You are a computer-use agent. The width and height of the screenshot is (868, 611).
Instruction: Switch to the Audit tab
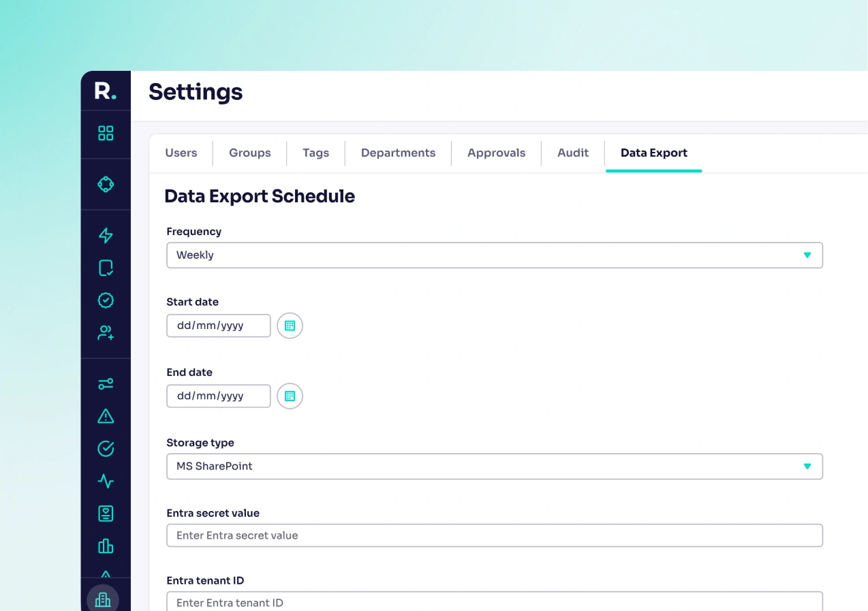(x=572, y=153)
